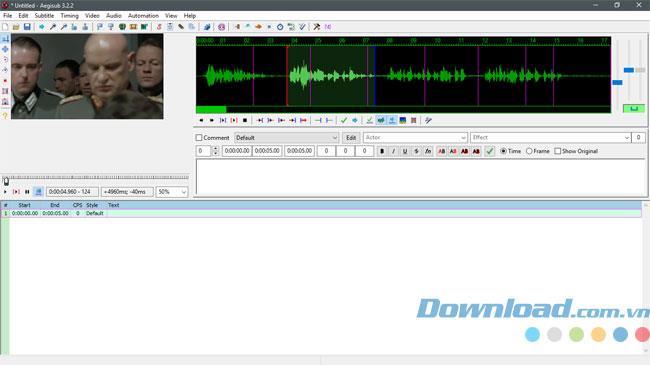Viewport: 650px width, 365px height.
Task: Open the Automation menu
Action: pyautogui.click(x=143, y=16)
